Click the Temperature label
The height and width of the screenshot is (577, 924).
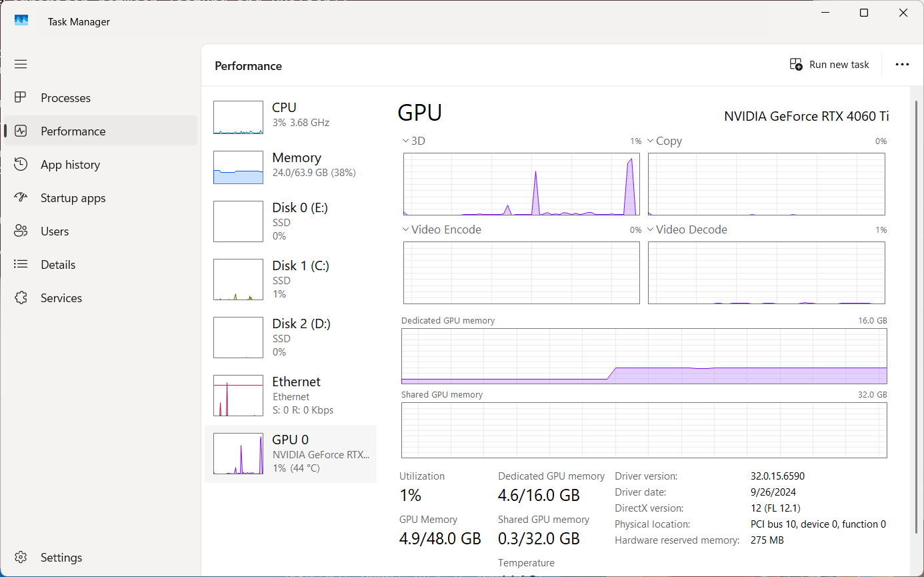[x=526, y=562]
